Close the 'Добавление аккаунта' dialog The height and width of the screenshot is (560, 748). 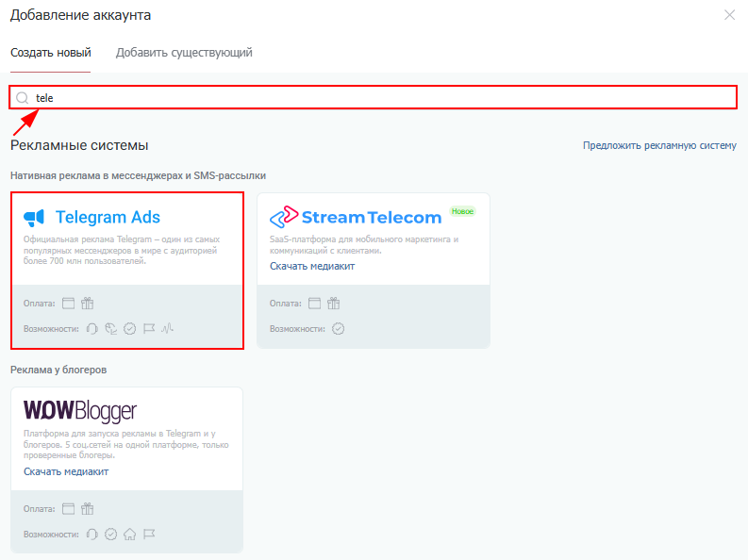click(729, 15)
